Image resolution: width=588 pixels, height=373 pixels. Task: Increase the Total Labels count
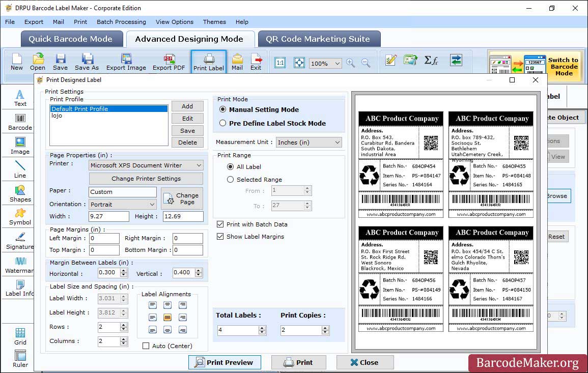(x=262, y=328)
